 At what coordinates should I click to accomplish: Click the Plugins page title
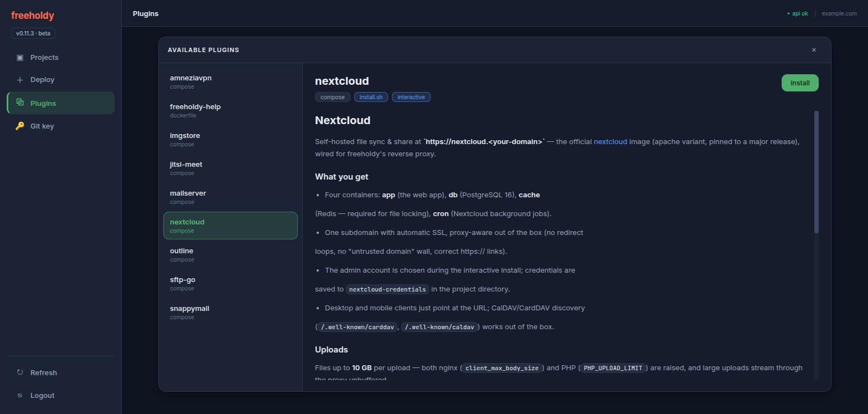[x=146, y=13]
